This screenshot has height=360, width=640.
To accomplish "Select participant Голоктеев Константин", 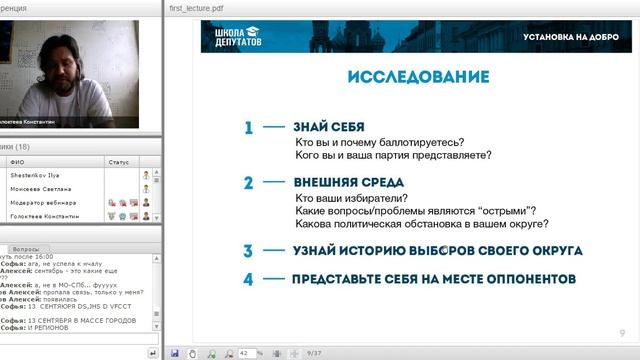I will [45, 216].
